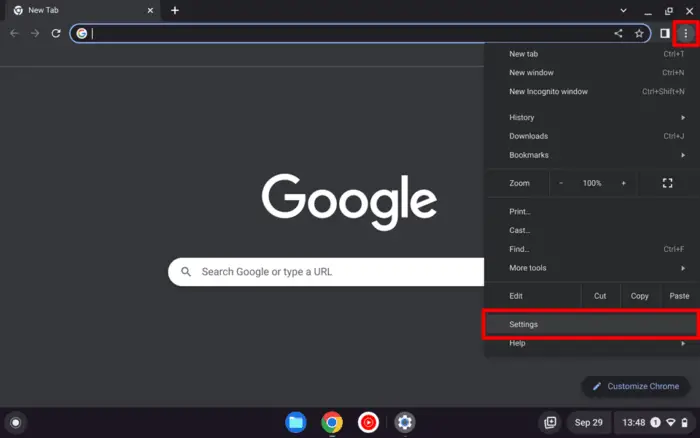Open Chrome from the shelf
Screen dimensions: 700x438
(332, 422)
